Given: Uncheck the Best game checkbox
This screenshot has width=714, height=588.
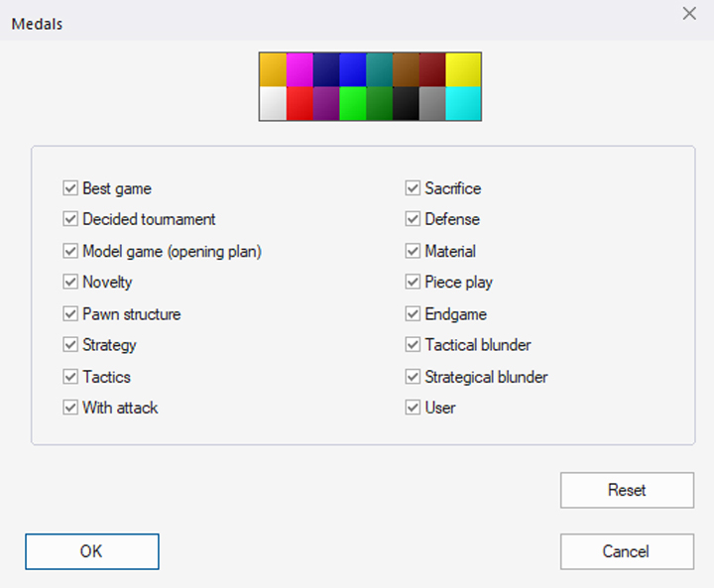Looking at the screenshot, I should pos(70,188).
